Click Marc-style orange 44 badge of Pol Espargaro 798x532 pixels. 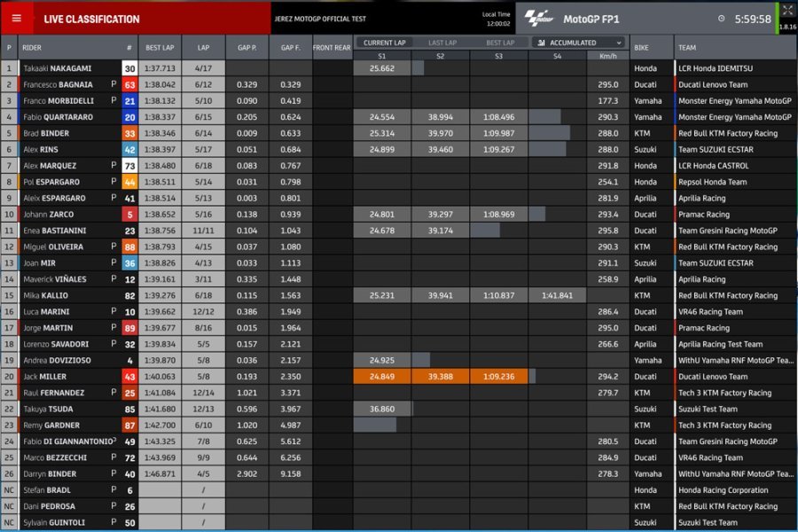tap(129, 182)
